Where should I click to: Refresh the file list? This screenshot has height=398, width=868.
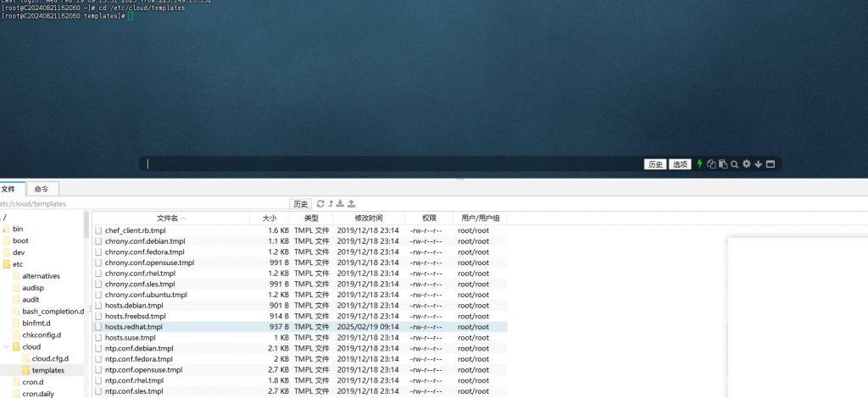320,203
